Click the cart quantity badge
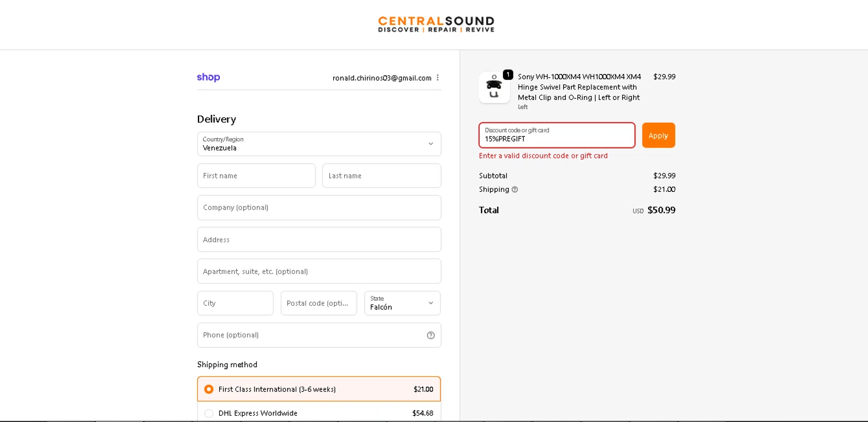Viewport: 868px width, 422px height. (x=508, y=75)
